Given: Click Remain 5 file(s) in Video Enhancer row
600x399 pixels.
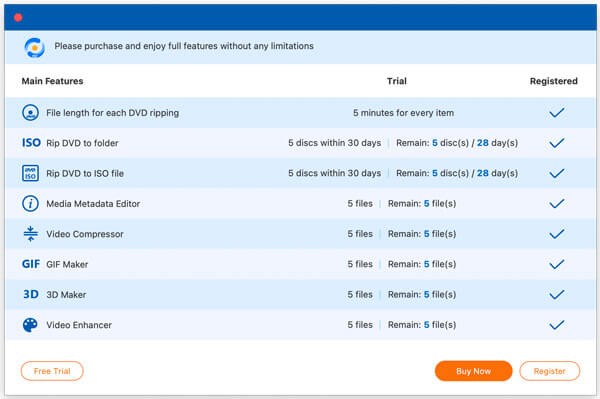Looking at the screenshot, I should point(422,325).
